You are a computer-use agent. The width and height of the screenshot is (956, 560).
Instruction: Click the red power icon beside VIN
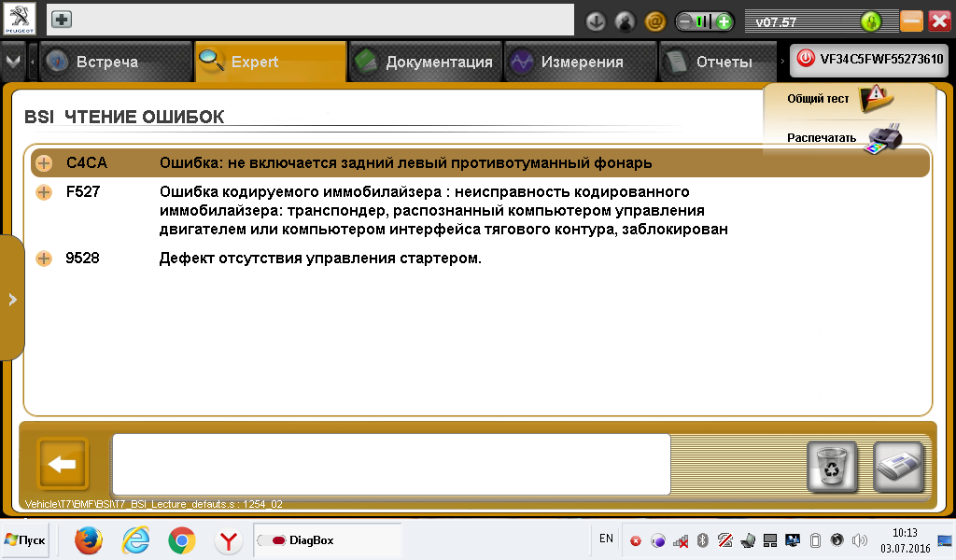click(x=806, y=59)
